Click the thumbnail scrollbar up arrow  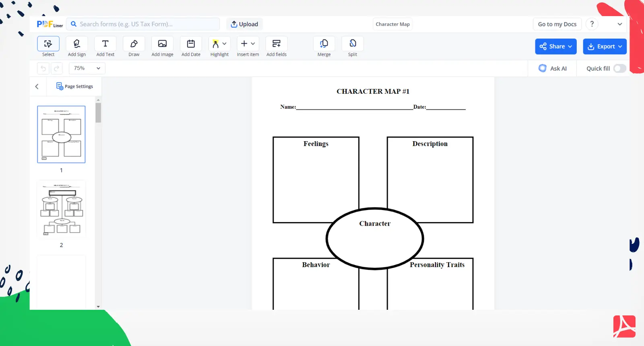pyautogui.click(x=98, y=100)
